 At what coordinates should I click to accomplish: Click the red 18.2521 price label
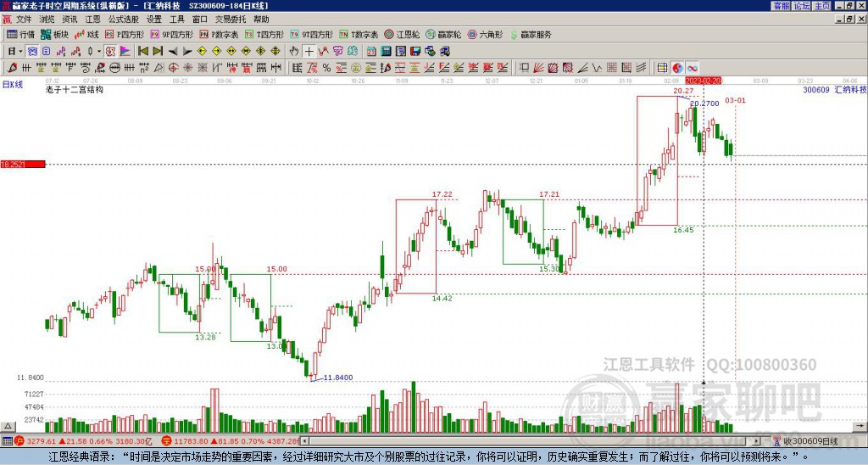[x=23, y=165]
